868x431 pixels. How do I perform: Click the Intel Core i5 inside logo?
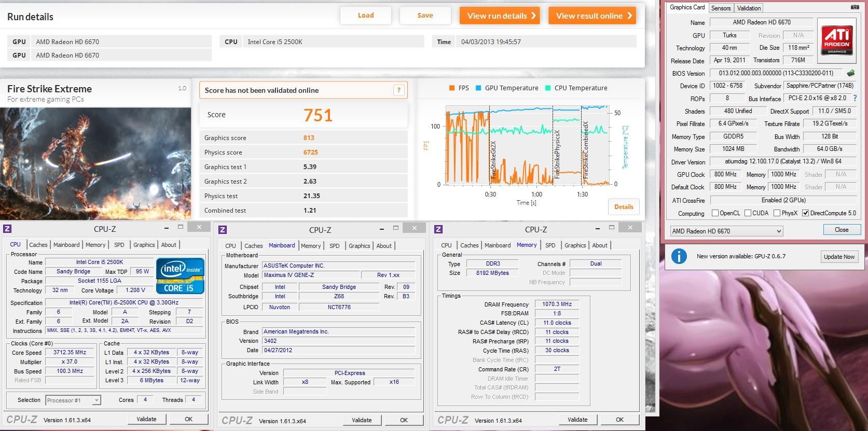click(x=181, y=276)
